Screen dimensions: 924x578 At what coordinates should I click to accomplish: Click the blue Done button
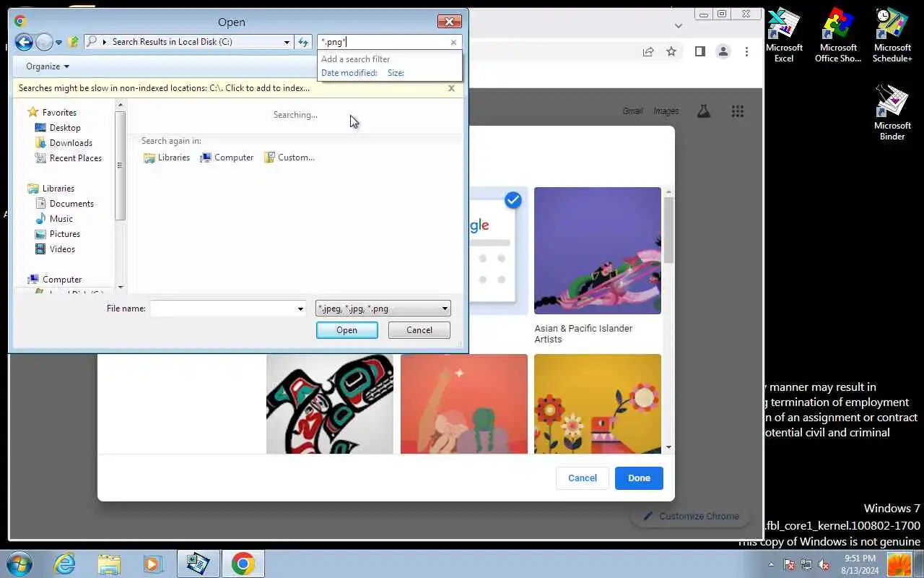point(639,478)
